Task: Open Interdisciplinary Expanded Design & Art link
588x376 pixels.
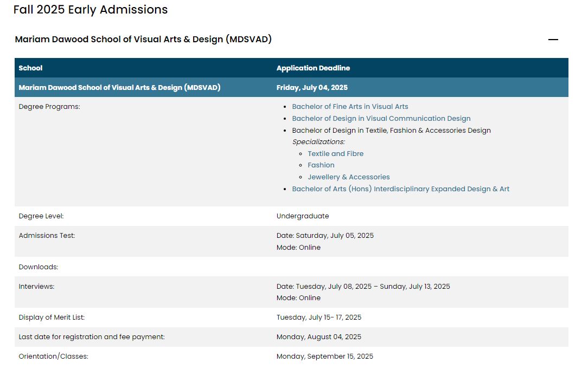Action: point(400,189)
